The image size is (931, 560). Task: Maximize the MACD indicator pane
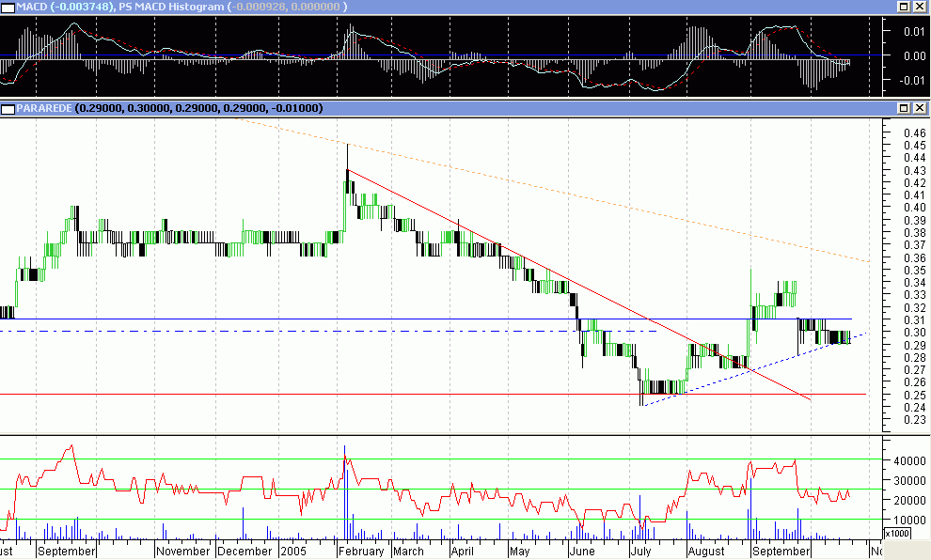click(x=904, y=7)
